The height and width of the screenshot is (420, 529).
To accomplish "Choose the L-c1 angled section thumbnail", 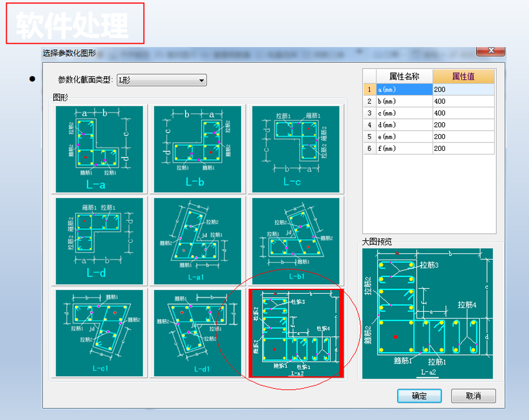I will 99,333.
